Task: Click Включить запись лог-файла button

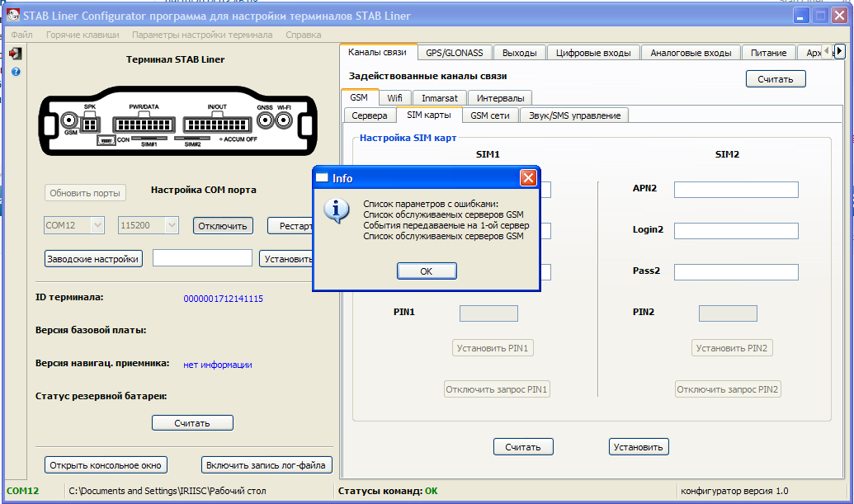Action: point(268,465)
